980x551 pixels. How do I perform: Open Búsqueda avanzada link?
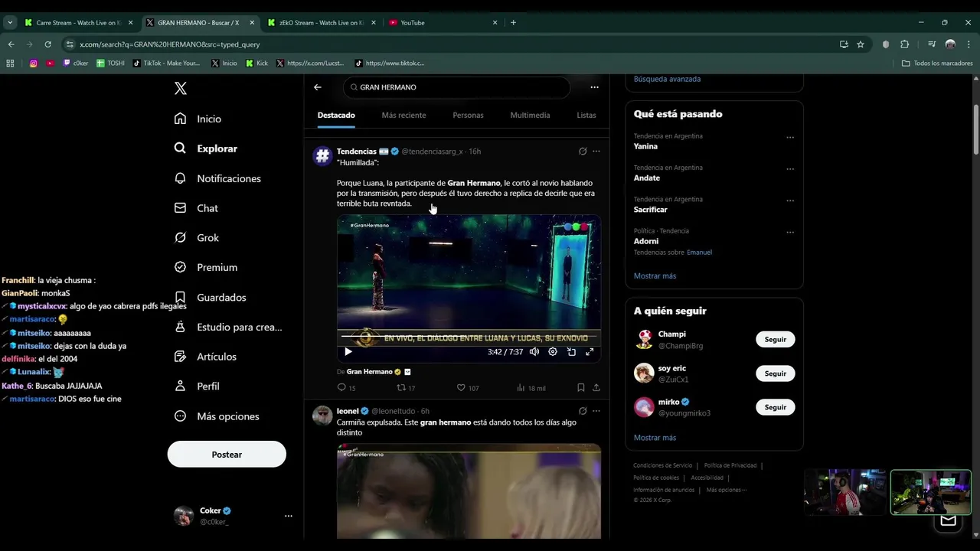pos(667,79)
